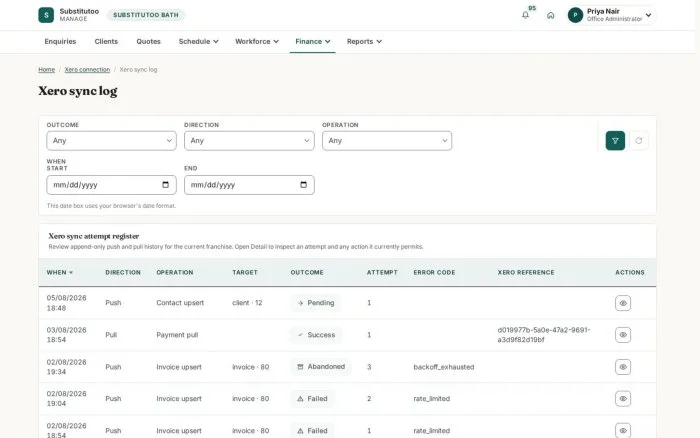Viewport: 700px width, 438px height.
Task: Open the End date calendar picker
Action: click(x=304, y=185)
